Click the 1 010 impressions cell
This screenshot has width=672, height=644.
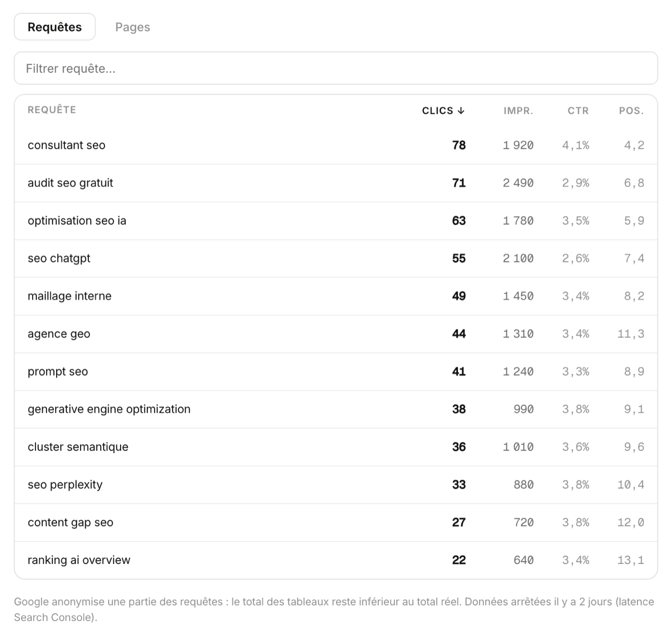pos(518,447)
